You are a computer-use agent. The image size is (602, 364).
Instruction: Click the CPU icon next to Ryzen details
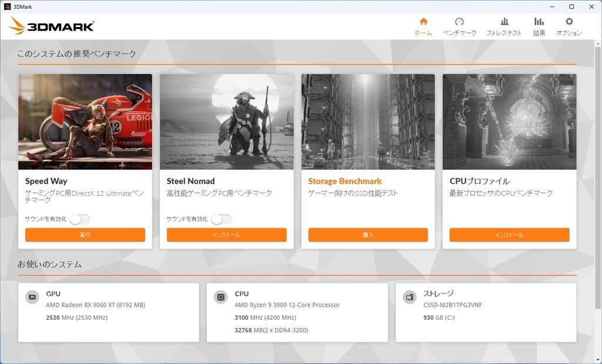coord(220,297)
